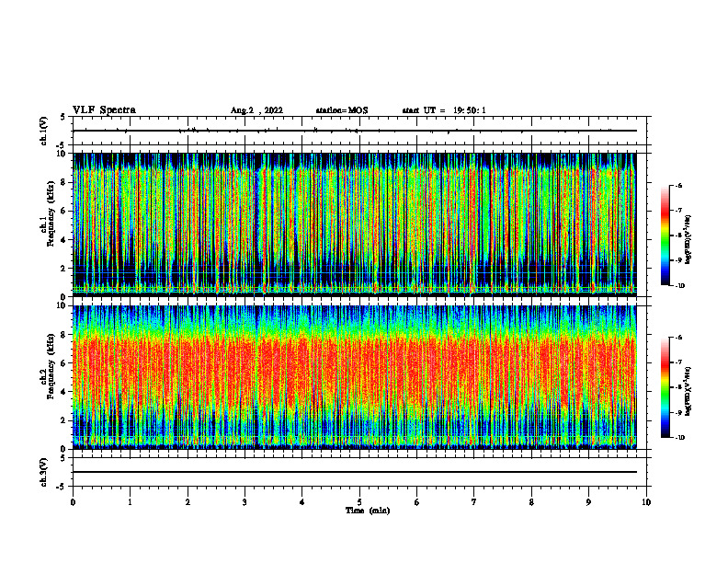
Task: Click time axis tick label "7"
Action: click(474, 502)
